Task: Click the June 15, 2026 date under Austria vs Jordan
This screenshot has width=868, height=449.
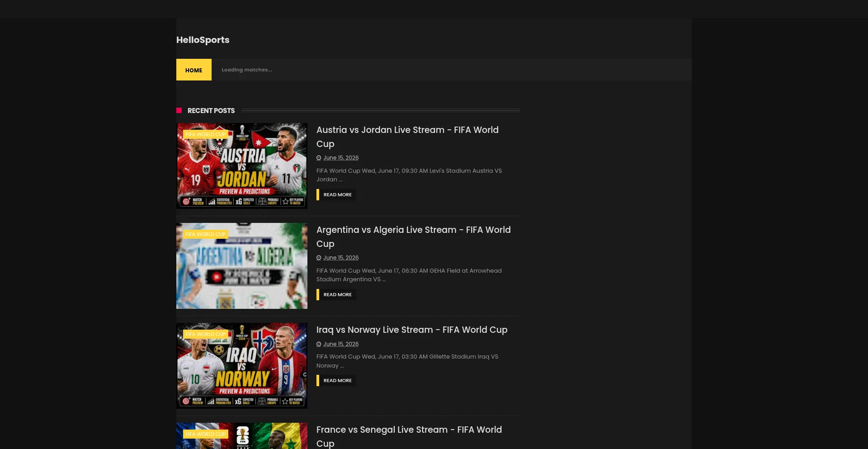Action: click(x=341, y=158)
